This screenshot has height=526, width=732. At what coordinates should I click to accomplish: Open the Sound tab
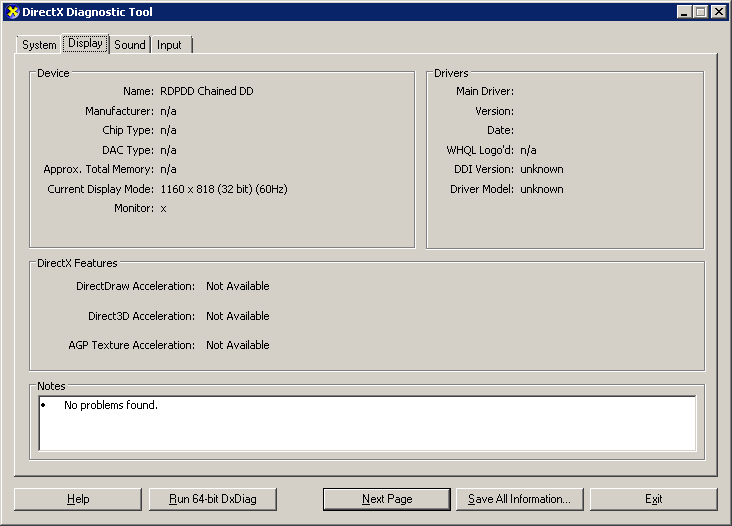pos(130,45)
